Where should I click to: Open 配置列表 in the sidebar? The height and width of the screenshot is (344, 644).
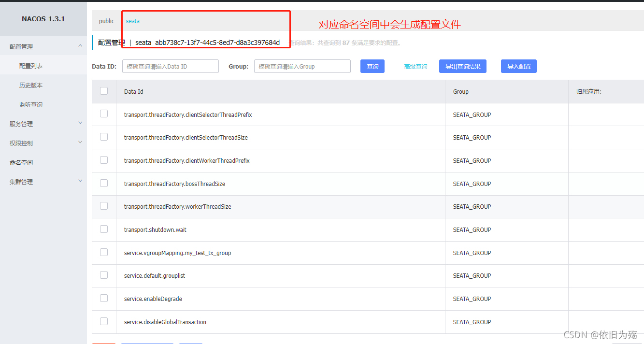[31, 66]
